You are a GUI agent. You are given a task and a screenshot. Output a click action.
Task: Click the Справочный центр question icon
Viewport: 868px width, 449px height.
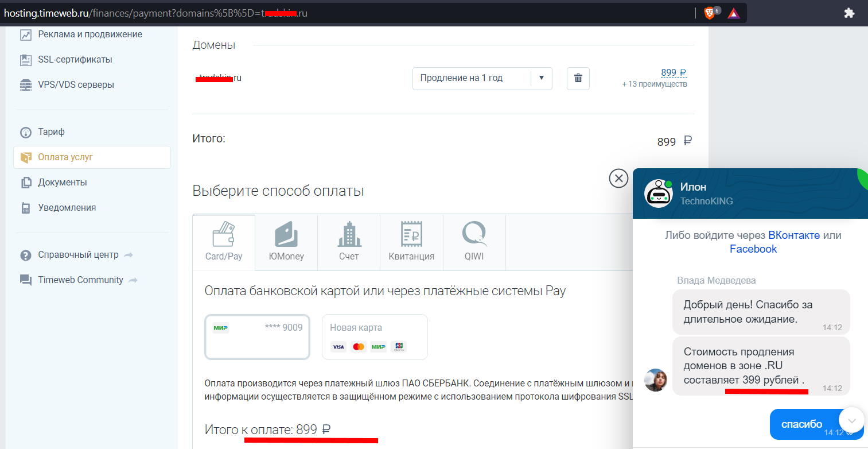coord(26,255)
